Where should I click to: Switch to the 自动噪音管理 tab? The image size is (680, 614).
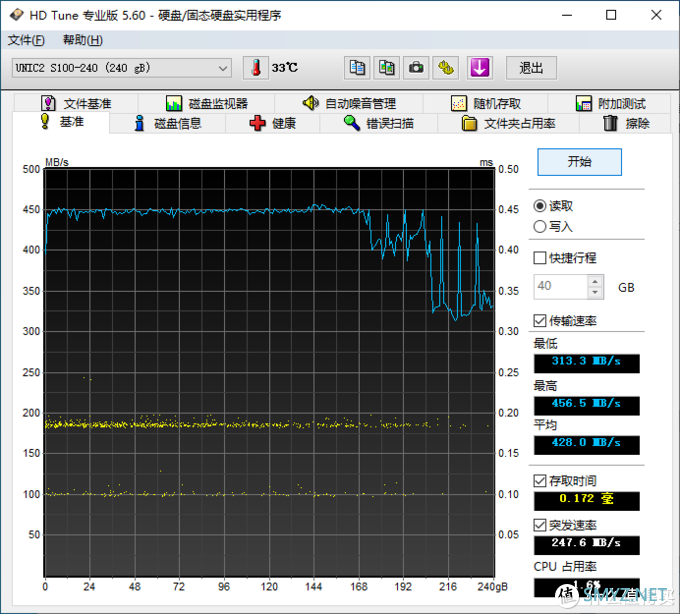tap(349, 104)
